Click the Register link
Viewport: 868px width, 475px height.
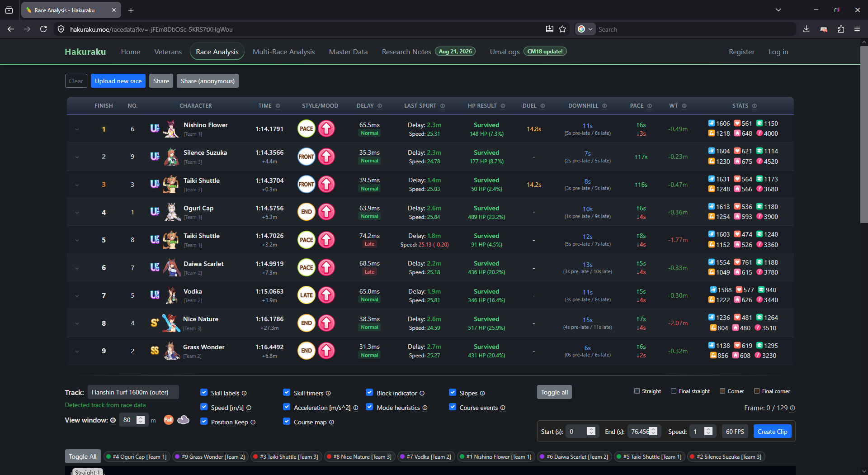pyautogui.click(x=741, y=52)
